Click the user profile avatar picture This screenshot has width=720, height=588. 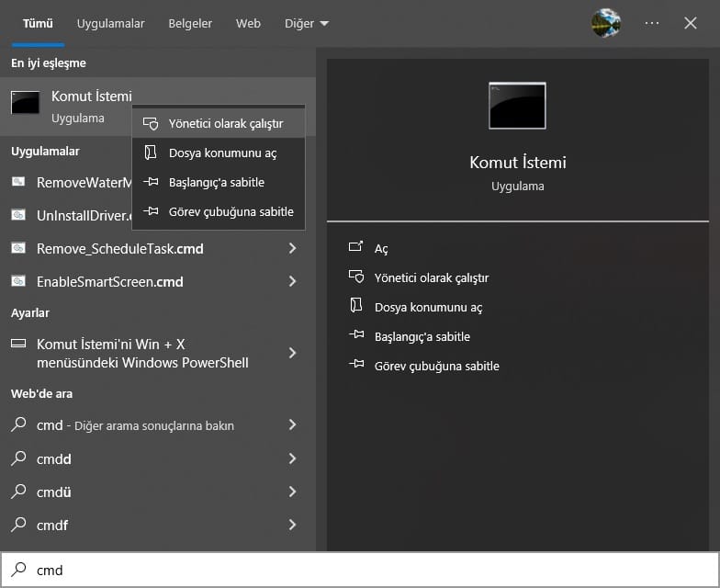(606, 23)
